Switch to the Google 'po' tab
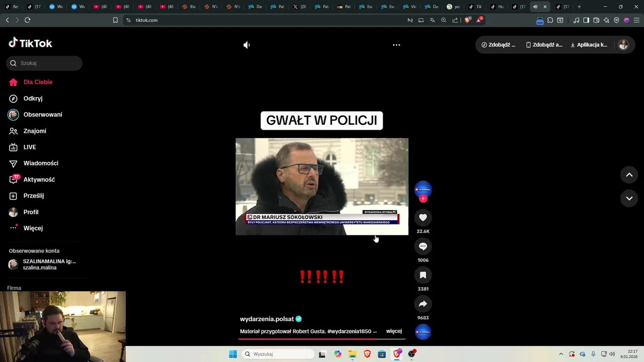Screen dimensions: 644x362 pos(453,7)
